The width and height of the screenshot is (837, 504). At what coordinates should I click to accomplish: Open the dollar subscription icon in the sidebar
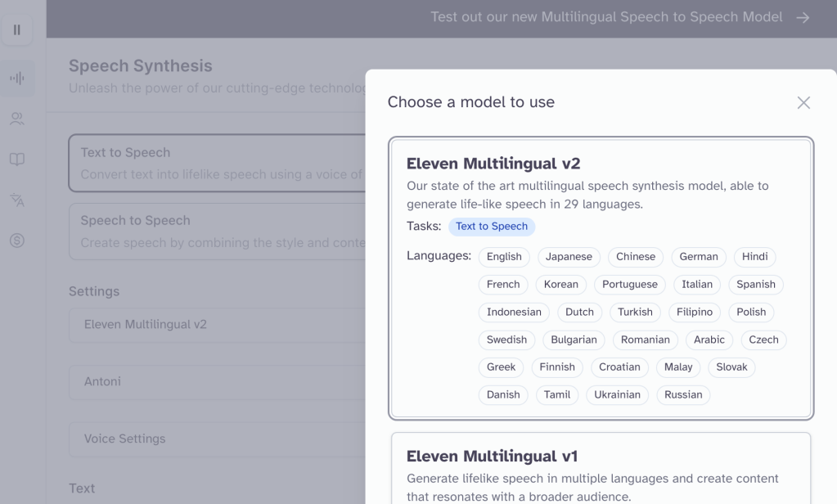click(17, 241)
